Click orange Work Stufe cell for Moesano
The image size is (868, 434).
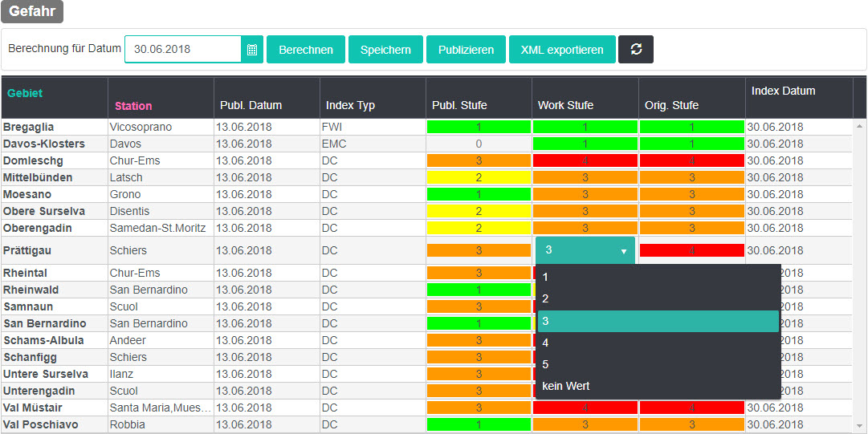(585, 195)
